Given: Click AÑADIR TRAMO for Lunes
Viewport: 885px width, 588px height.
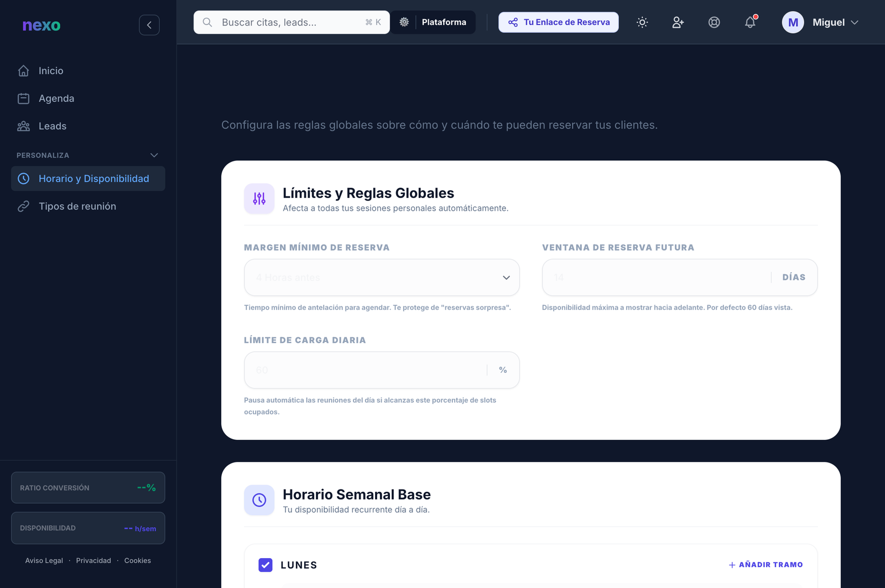Looking at the screenshot, I should [765, 564].
